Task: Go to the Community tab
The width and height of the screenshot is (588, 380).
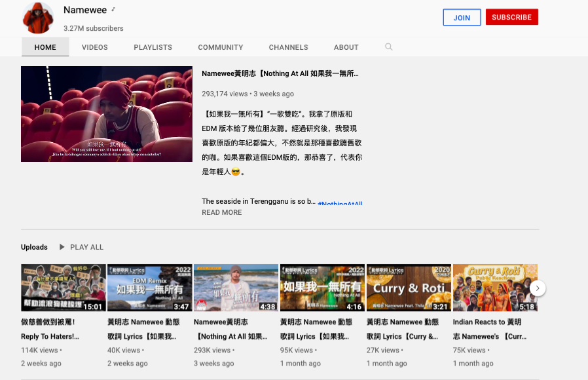Action: pyautogui.click(x=220, y=47)
